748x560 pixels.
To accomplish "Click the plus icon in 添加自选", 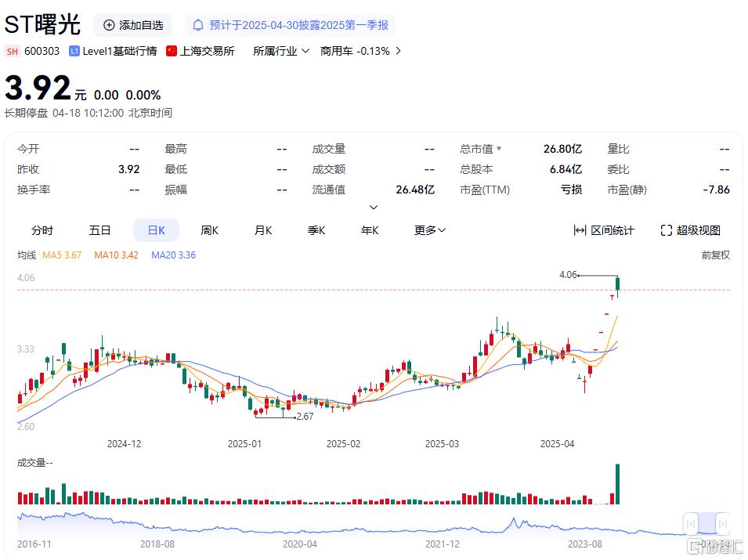I will 109,25.
